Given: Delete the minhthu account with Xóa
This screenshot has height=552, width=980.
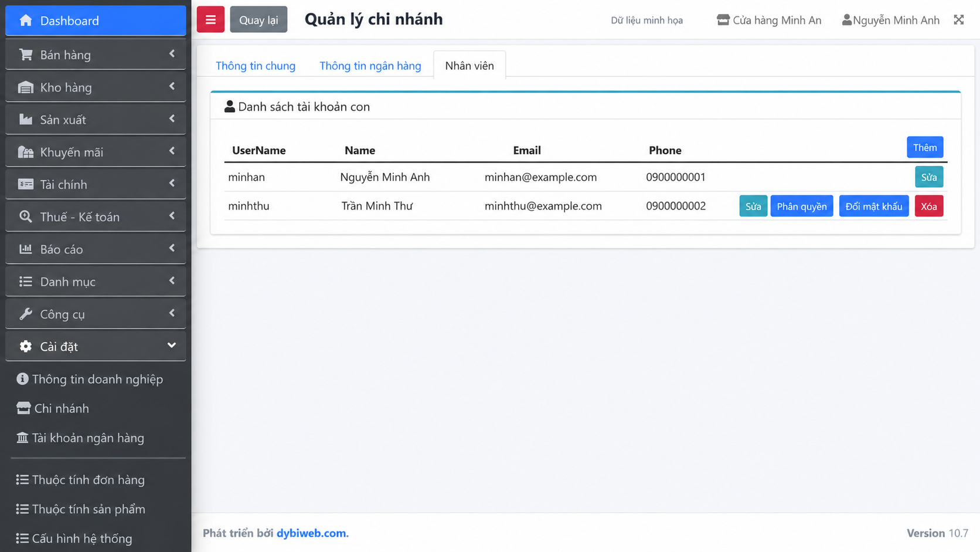Looking at the screenshot, I should pos(929,206).
